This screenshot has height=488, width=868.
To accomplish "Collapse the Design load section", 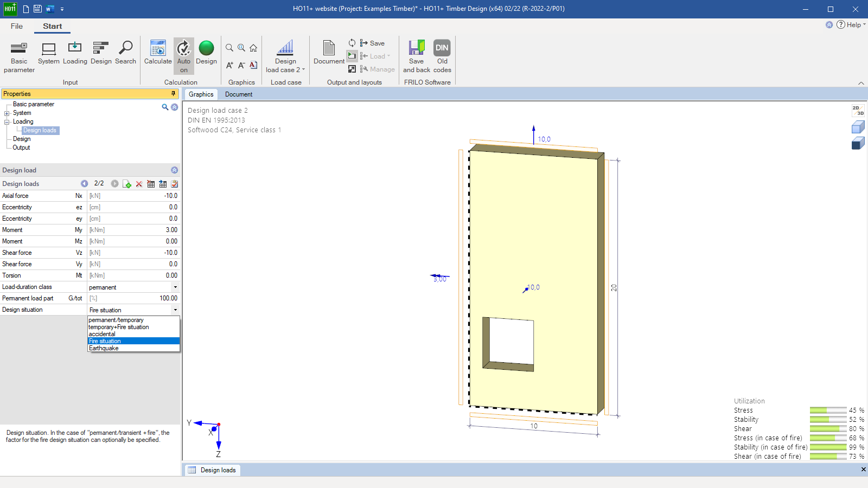I will click(x=175, y=170).
